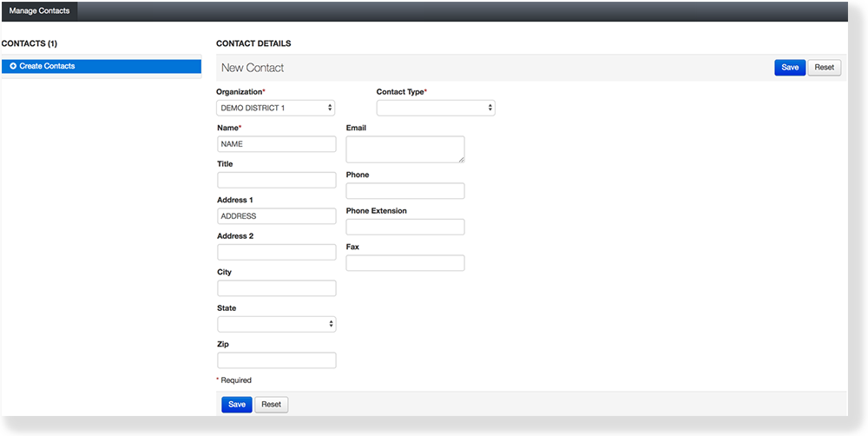Focus the Title text field

tap(276, 180)
